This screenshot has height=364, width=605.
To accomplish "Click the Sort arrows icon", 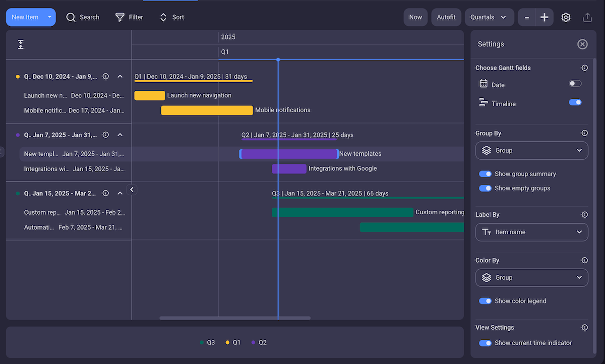I will (163, 17).
